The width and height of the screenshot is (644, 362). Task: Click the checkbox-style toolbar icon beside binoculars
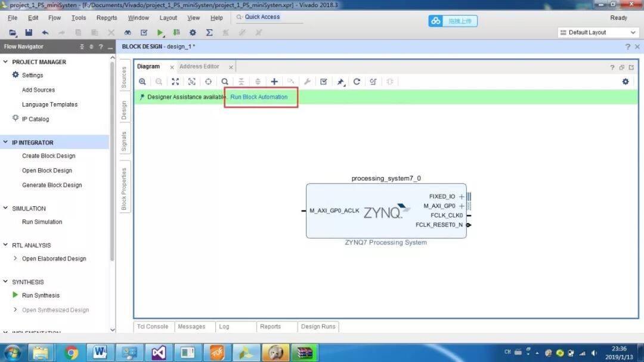pos(144,32)
